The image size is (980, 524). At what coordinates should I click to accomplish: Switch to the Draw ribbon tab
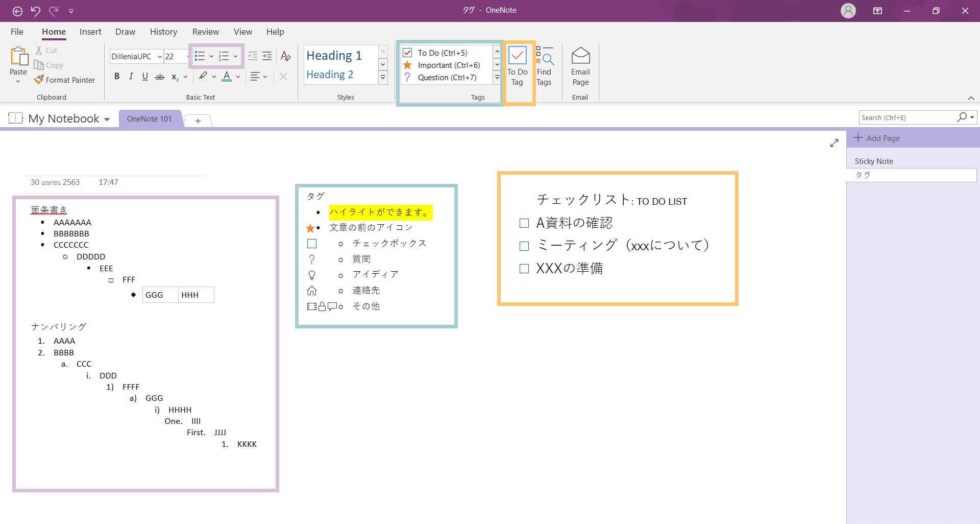click(125, 32)
